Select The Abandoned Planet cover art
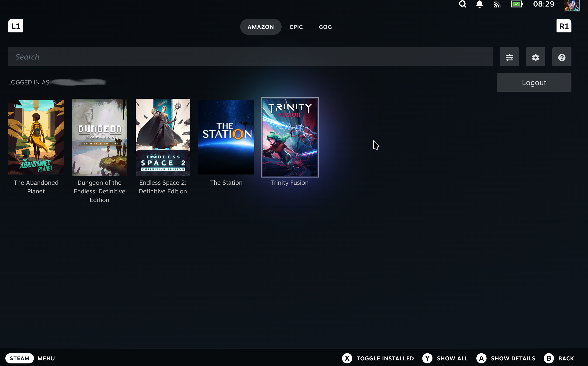This screenshot has width=588, height=366. tap(36, 137)
